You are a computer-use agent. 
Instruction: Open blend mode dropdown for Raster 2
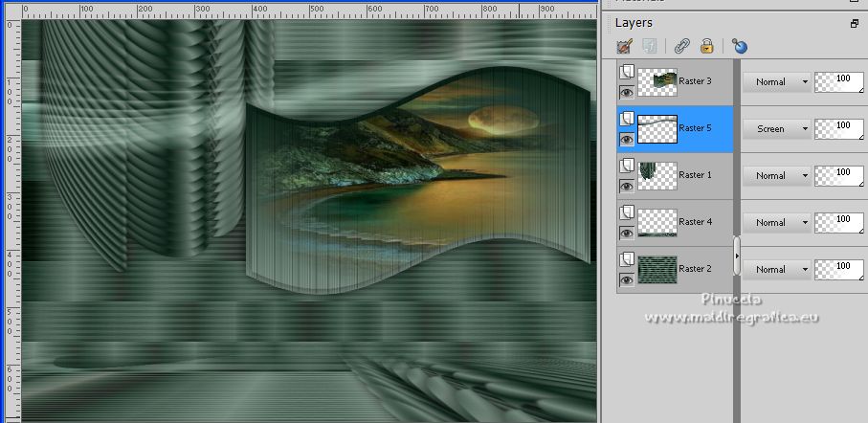[776, 270]
